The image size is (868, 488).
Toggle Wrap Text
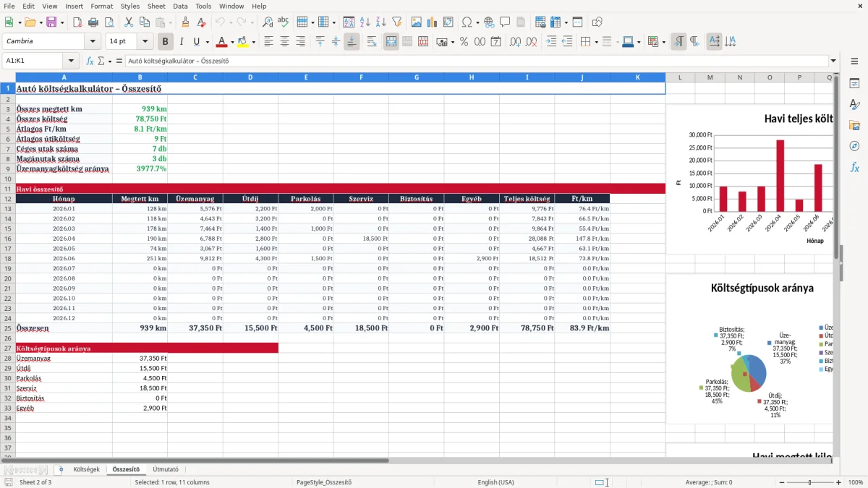pyautogui.click(x=372, y=42)
